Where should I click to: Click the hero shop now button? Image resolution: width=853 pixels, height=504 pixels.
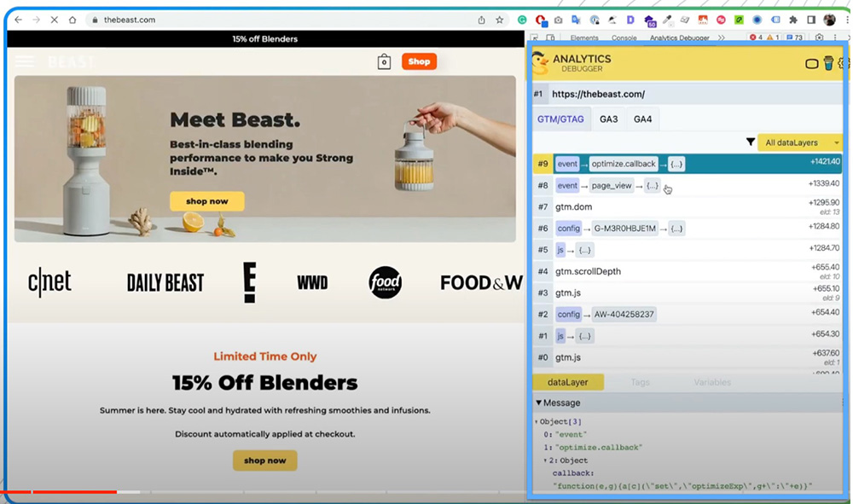tap(206, 201)
